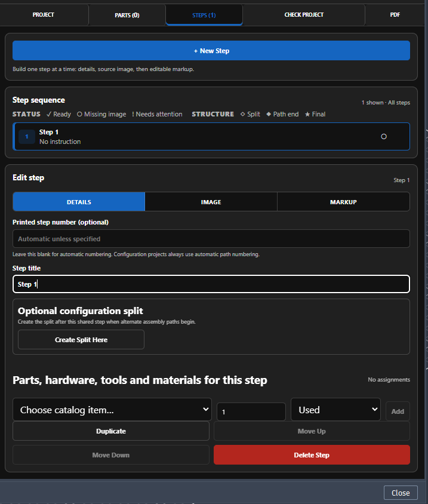Click the Split legend entry
This screenshot has width=428, height=504.
point(250,114)
